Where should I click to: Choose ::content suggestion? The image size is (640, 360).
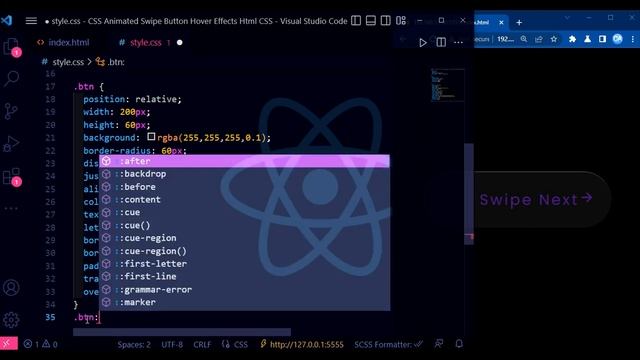(x=244, y=200)
